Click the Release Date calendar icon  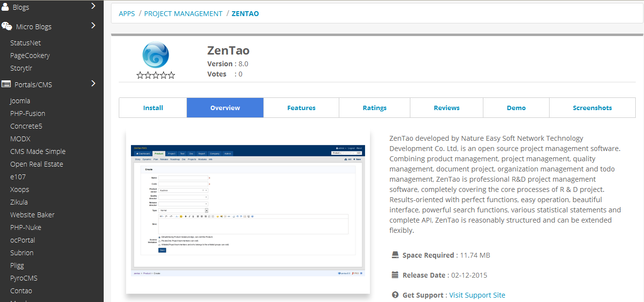click(395, 275)
